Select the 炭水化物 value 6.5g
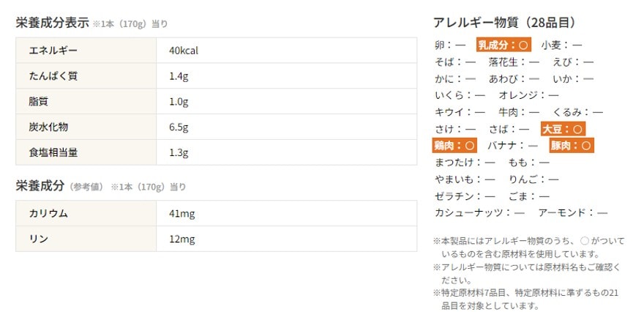644x312 pixels. (179, 127)
